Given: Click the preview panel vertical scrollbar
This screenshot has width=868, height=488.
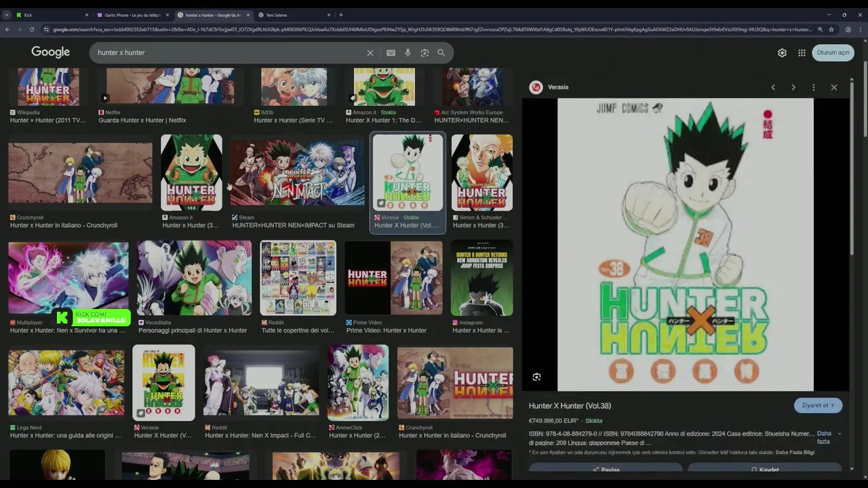Looking at the screenshot, I should (852, 169).
